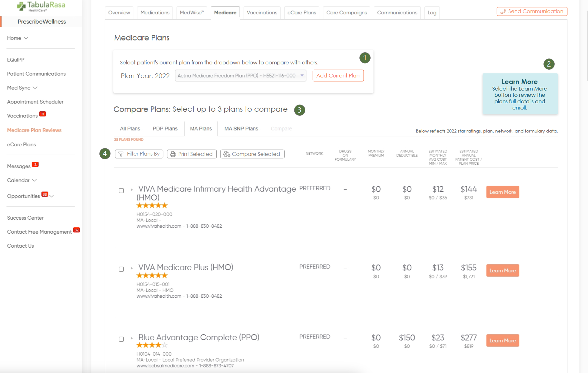
Task: Expand the Opportunities sidebar chevron
Action: click(x=52, y=196)
